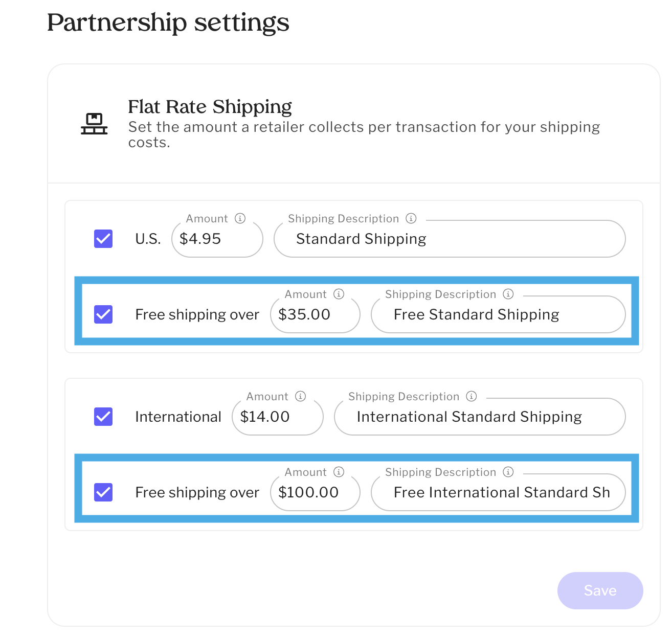The image size is (672, 639).
Task: Click the Flat Rate Shipping package icon
Action: point(94,124)
